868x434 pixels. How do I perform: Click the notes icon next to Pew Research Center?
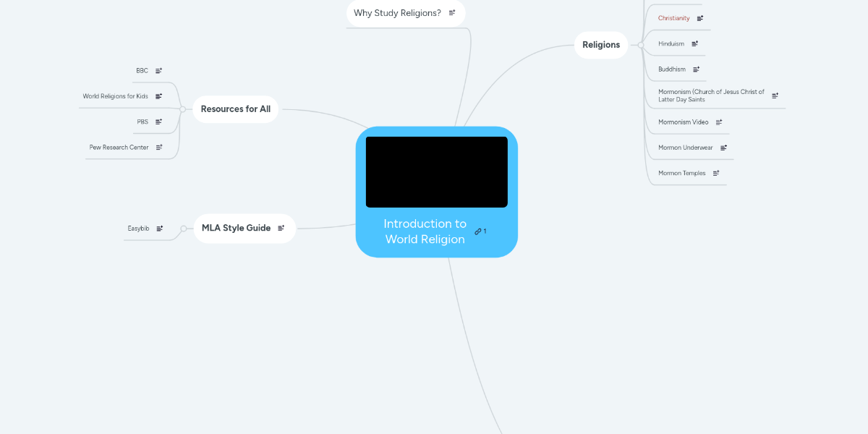tap(159, 147)
